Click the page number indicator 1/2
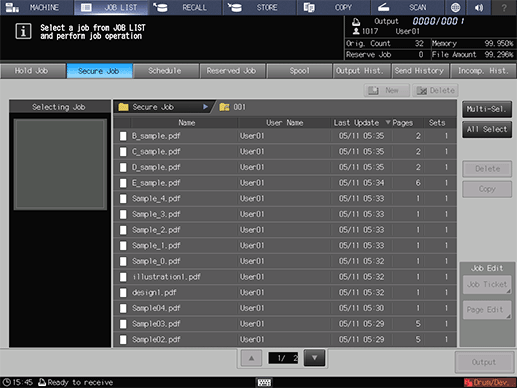 [283, 358]
